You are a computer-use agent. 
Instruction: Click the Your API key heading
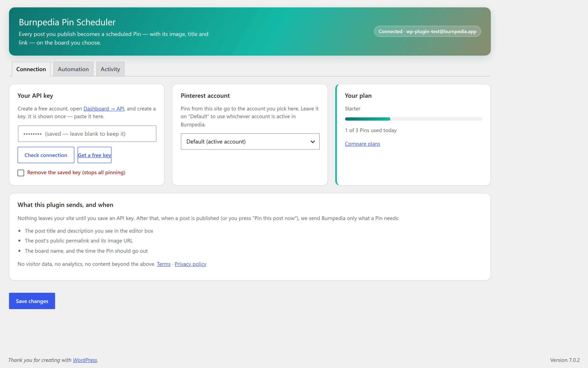pos(35,96)
